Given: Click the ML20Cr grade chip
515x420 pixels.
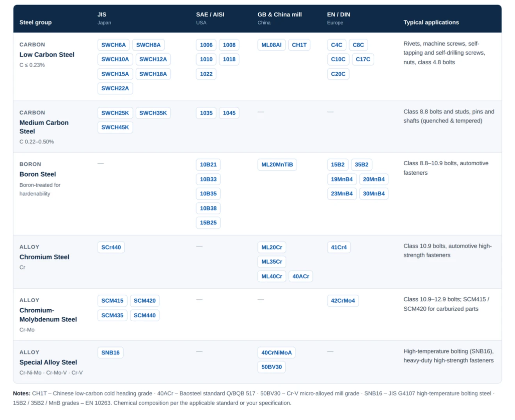Looking at the screenshot, I should (x=272, y=248).
